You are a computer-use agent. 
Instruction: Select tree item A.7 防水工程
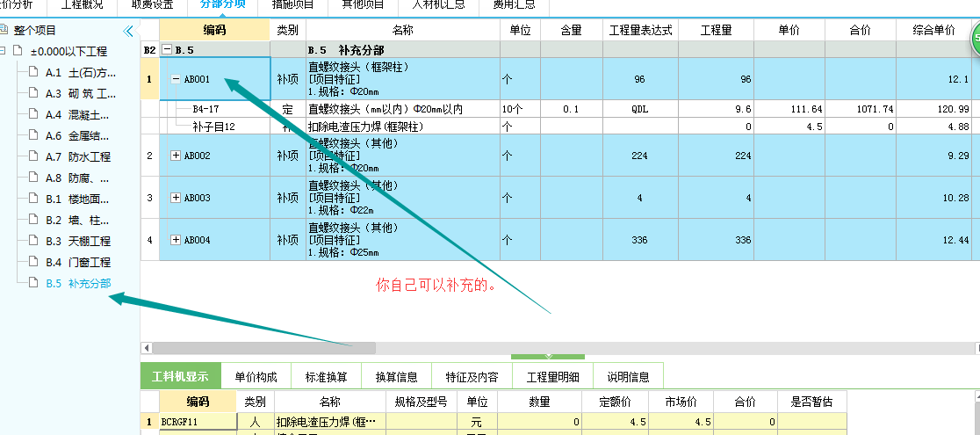78,157
